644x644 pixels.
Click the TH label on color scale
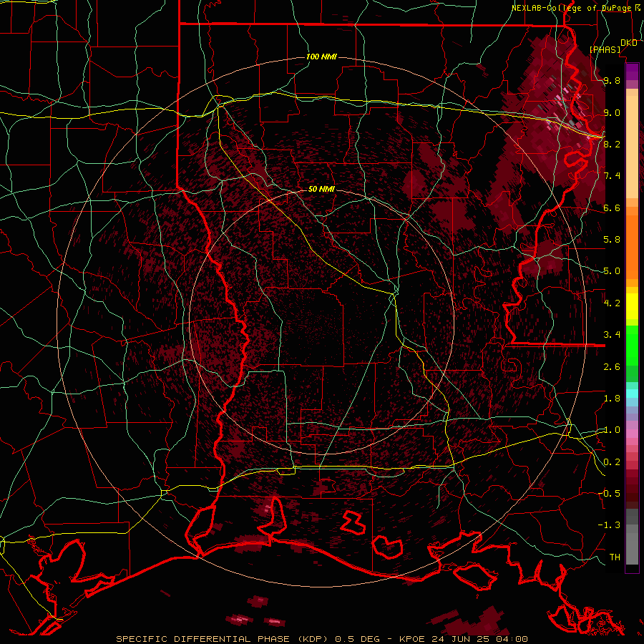tap(615, 557)
